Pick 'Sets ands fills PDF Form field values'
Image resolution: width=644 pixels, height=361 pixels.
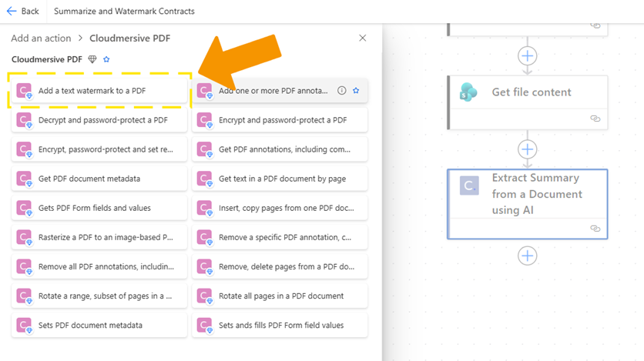[x=280, y=326]
